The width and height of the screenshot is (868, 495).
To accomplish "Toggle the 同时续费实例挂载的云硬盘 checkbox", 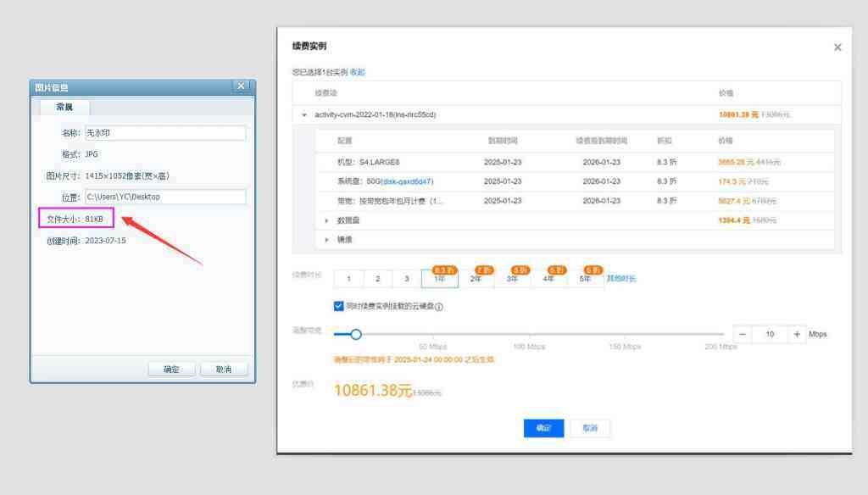I will (x=339, y=306).
